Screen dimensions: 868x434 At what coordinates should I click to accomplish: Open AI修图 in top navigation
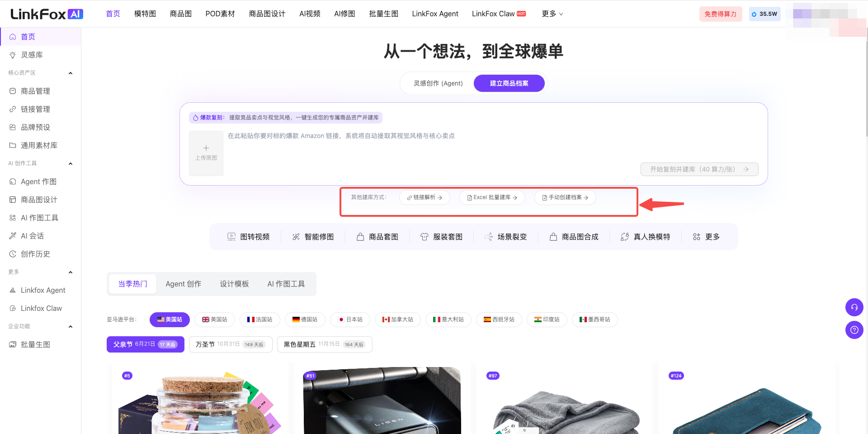tap(344, 14)
